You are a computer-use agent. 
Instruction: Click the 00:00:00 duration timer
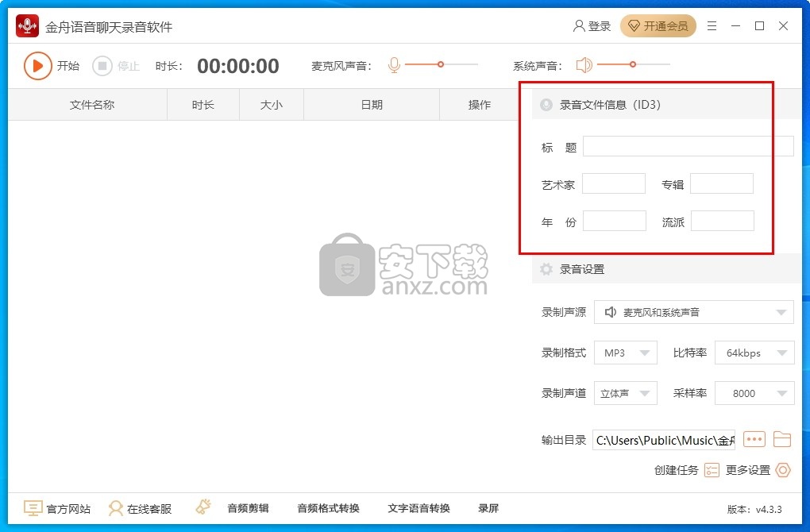tap(238, 66)
